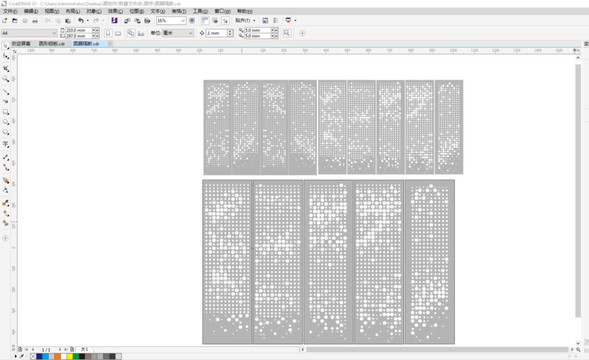The height and width of the screenshot is (360, 589).
Task: Select the Color Eyedropper tool
Action: click(x=6, y=203)
